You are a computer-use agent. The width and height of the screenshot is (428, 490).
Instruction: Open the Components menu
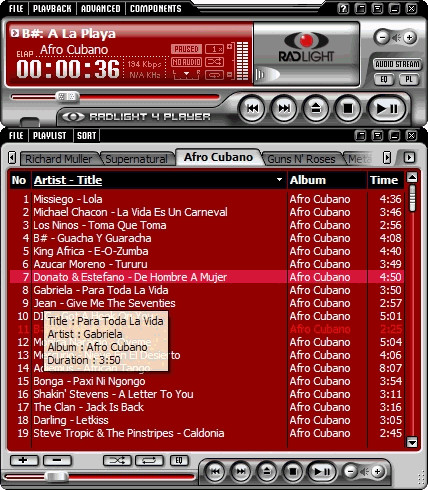pos(155,8)
